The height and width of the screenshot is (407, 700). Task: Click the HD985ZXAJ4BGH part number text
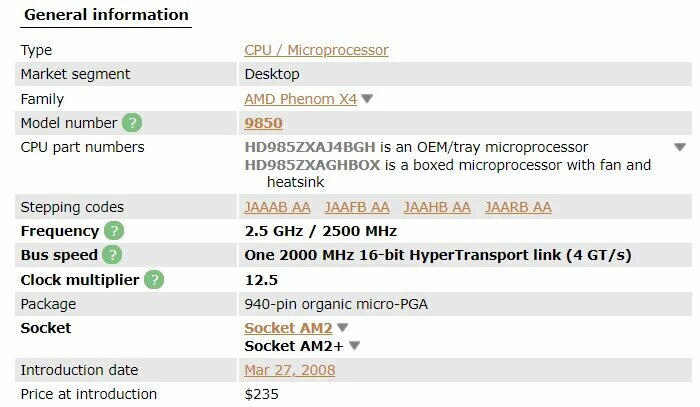click(310, 147)
